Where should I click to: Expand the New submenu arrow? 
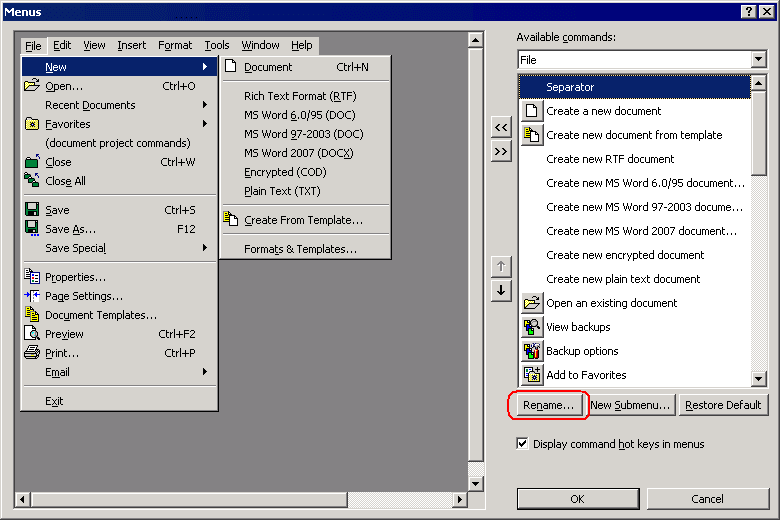205,66
